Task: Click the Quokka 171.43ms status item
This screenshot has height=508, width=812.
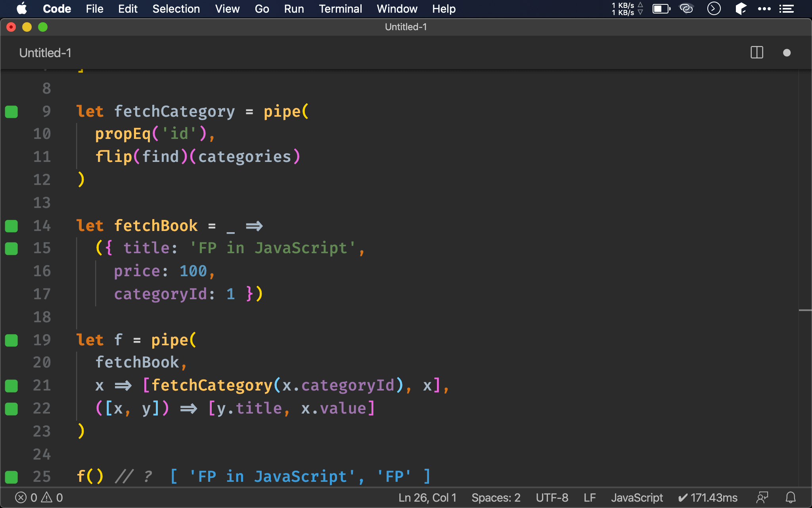Action: pyautogui.click(x=708, y=498)
